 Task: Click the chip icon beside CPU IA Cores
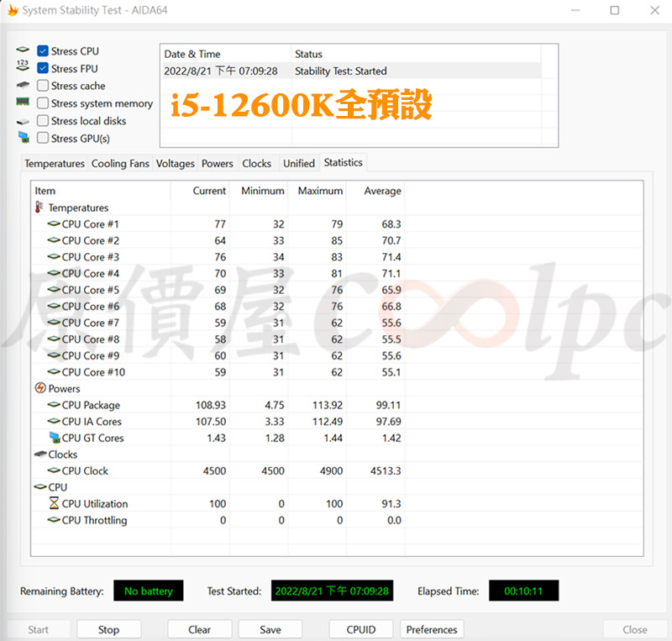54,421
